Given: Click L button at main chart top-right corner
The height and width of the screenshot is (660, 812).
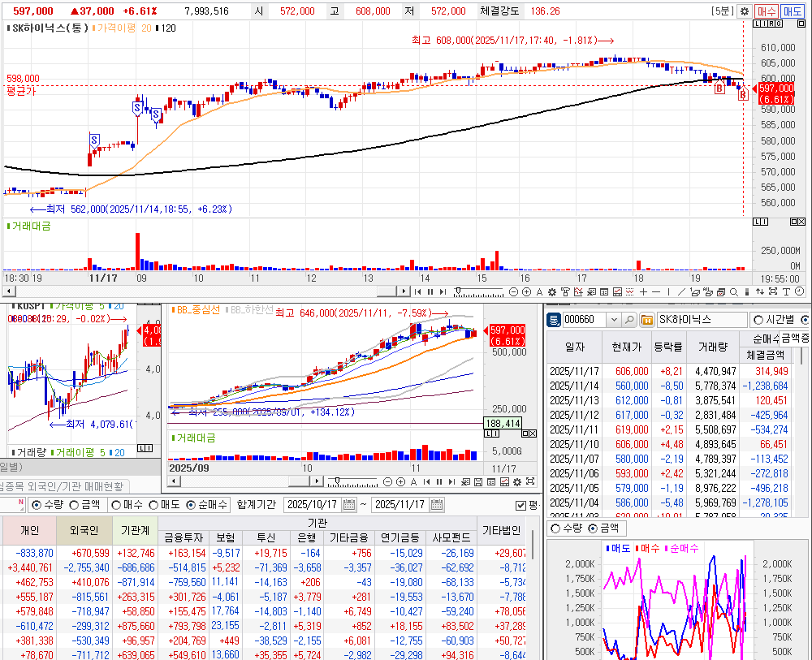Looking at the screenshot, I should point(757,24).
